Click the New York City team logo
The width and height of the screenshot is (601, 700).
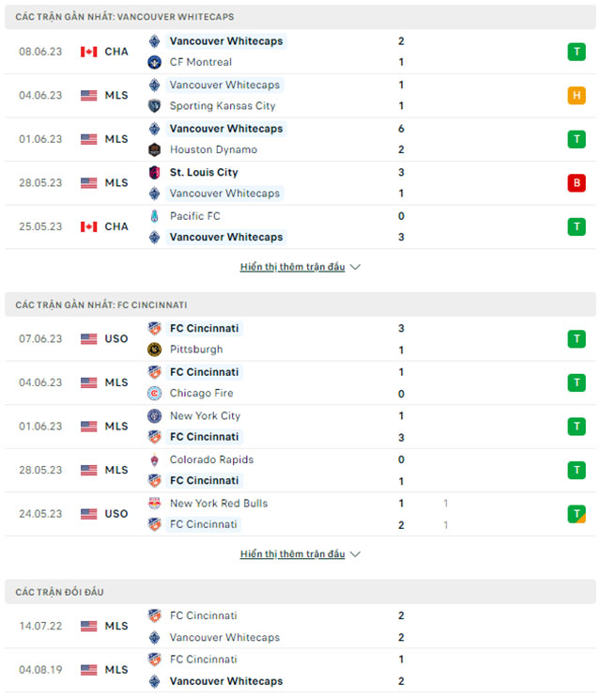pos(155,416)
